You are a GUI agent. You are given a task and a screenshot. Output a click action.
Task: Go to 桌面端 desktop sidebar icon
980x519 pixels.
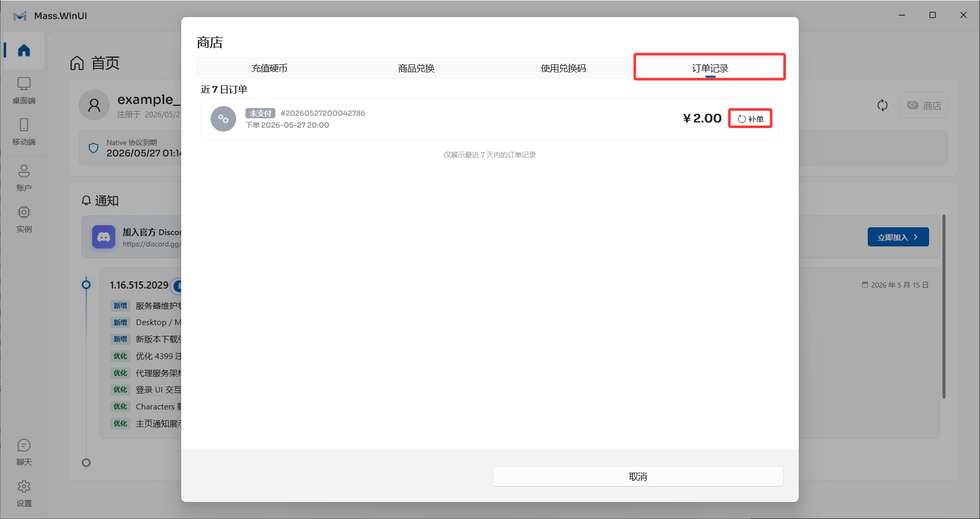(x=24, y=90)
